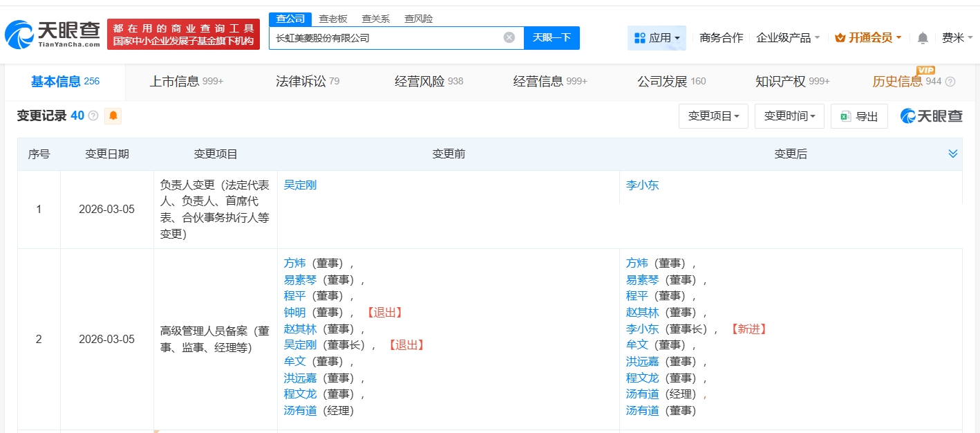Open the 应用 apps dropdown
The width and height of the screenshot is (980, 433).
coord(657,38)
